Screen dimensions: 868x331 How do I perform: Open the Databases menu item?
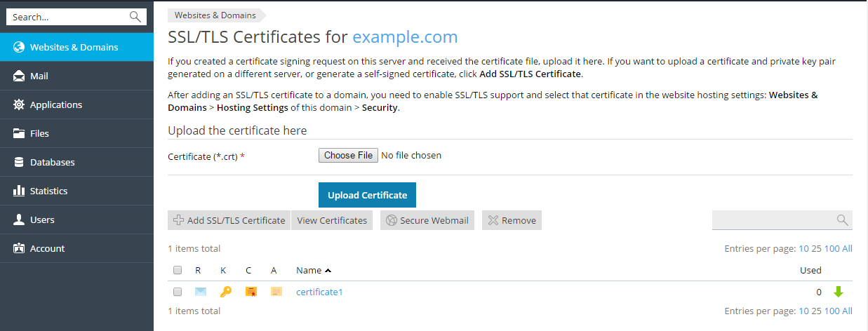[52, 162]
